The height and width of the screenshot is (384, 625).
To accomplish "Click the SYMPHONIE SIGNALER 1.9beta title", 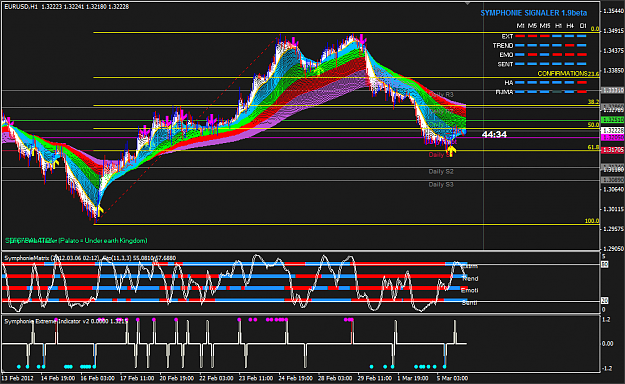I will pos(533,13).
